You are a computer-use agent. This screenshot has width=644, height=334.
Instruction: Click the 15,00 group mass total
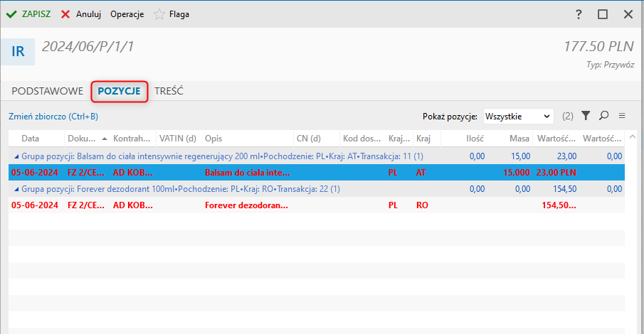pos(521,156)
